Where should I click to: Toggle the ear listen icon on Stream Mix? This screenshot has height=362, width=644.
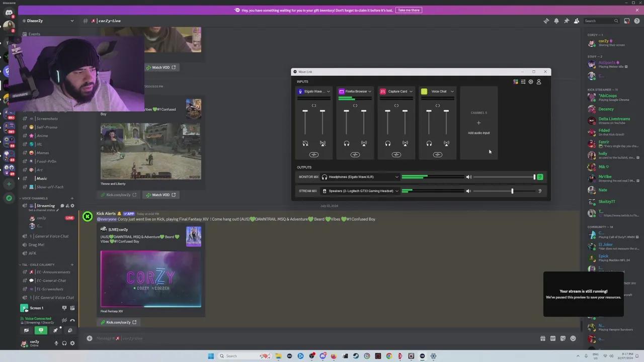point(540,191)
